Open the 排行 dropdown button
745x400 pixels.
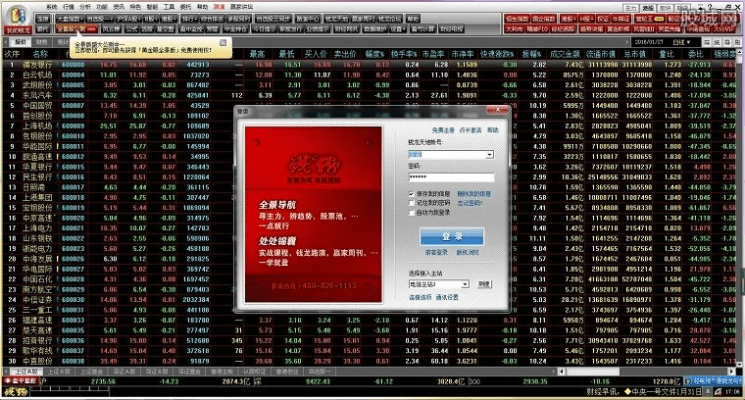coord(190,19)
